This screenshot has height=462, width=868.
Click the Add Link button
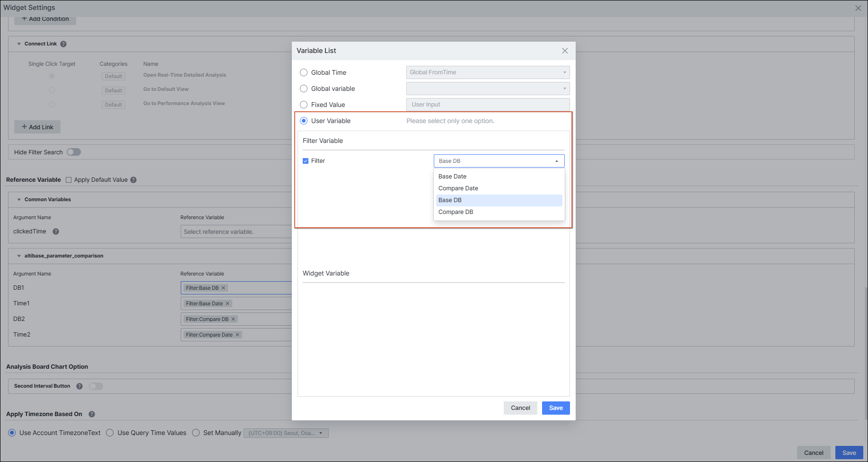pos(37,127)
